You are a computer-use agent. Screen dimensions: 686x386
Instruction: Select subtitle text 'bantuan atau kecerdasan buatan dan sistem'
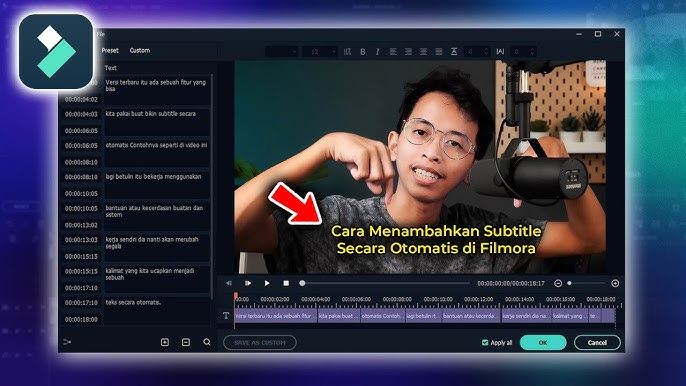[x=157, y=218]
